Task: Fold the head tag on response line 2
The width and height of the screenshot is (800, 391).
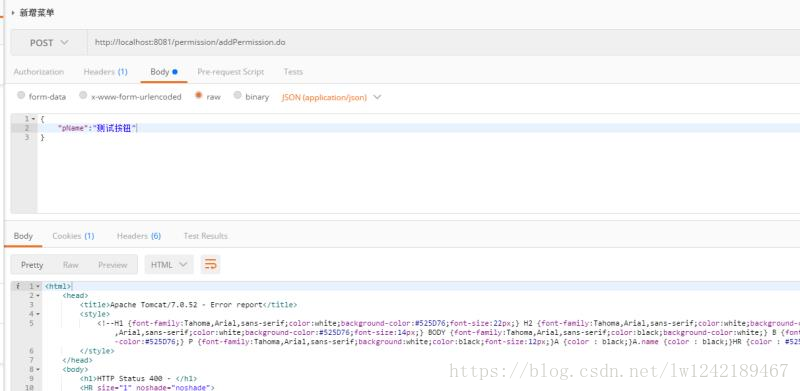Action: (38, 296)
